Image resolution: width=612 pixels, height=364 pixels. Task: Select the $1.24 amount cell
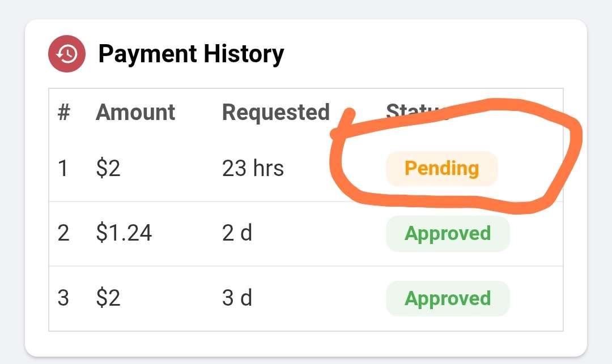(x=124, y=233)
